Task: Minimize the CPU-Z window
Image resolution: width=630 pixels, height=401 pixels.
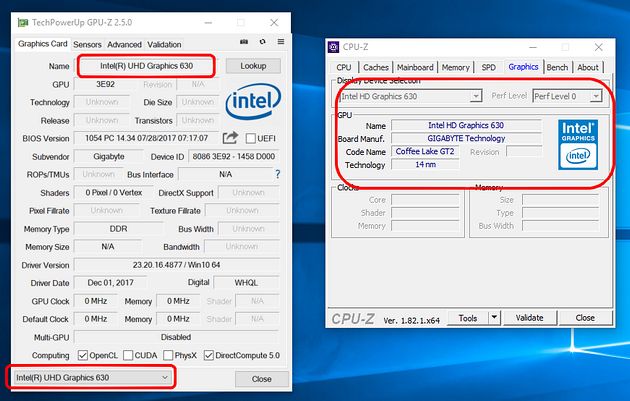Action: [533, 47]
